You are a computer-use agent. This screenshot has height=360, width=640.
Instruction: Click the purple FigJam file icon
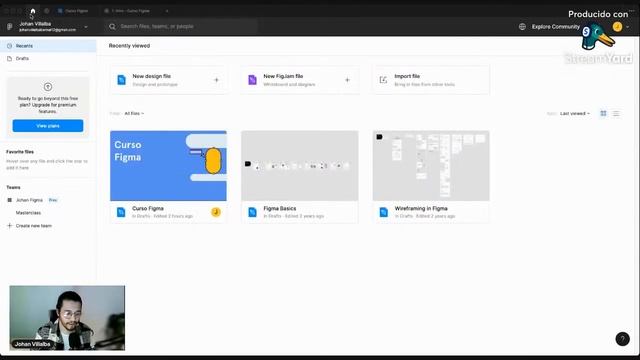click(x=252, y=80)
